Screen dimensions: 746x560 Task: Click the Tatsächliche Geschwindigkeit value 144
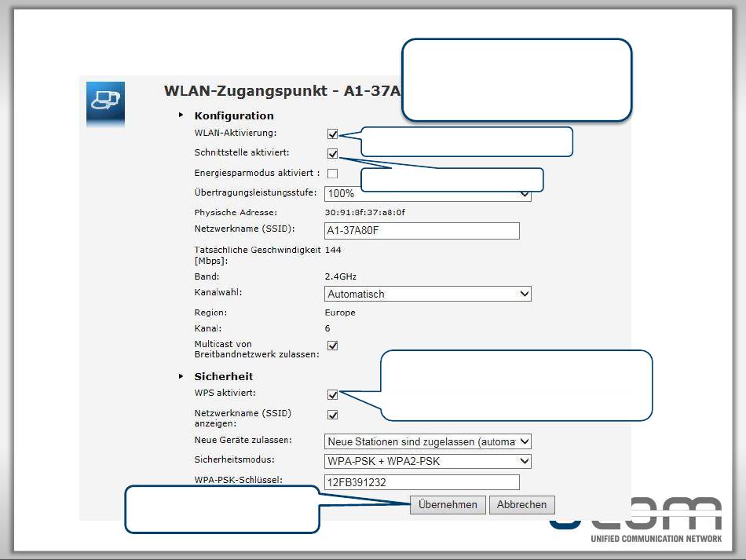point(333,250)
